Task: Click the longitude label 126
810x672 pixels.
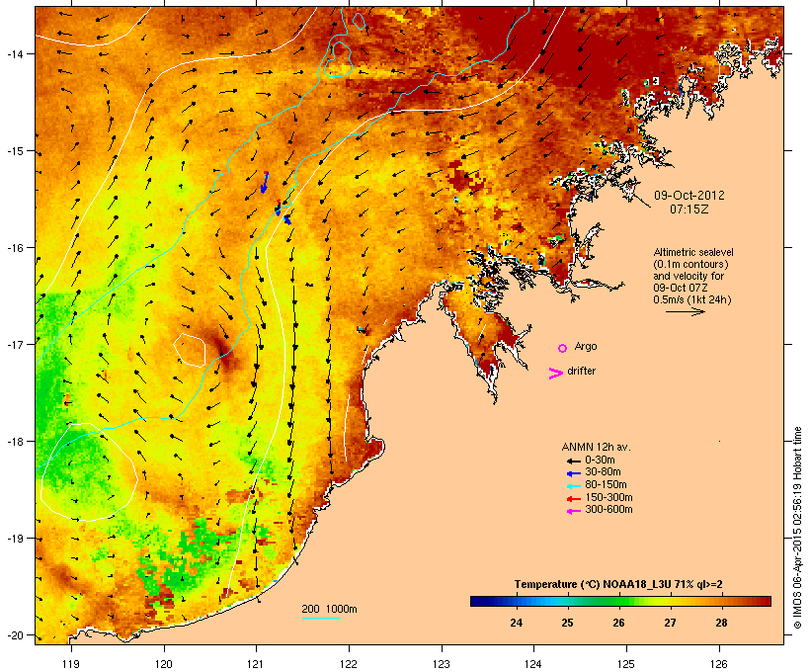Action: tap(719, 664)
